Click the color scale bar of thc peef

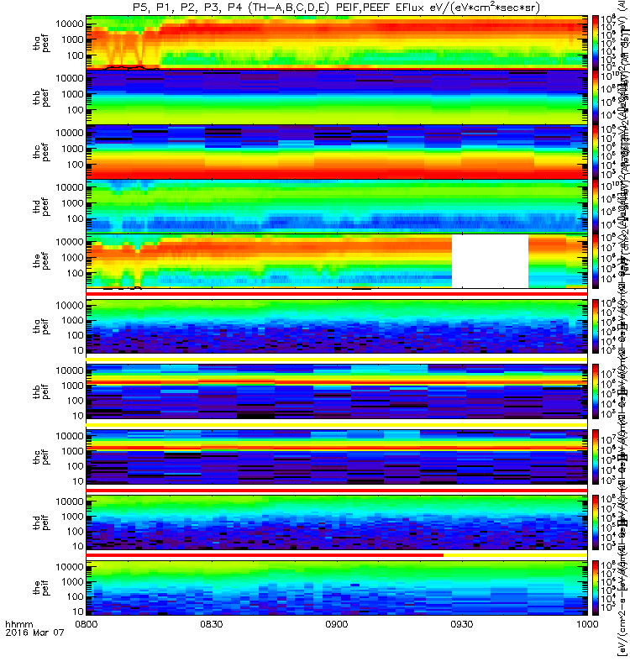click(x=596, y=152)
